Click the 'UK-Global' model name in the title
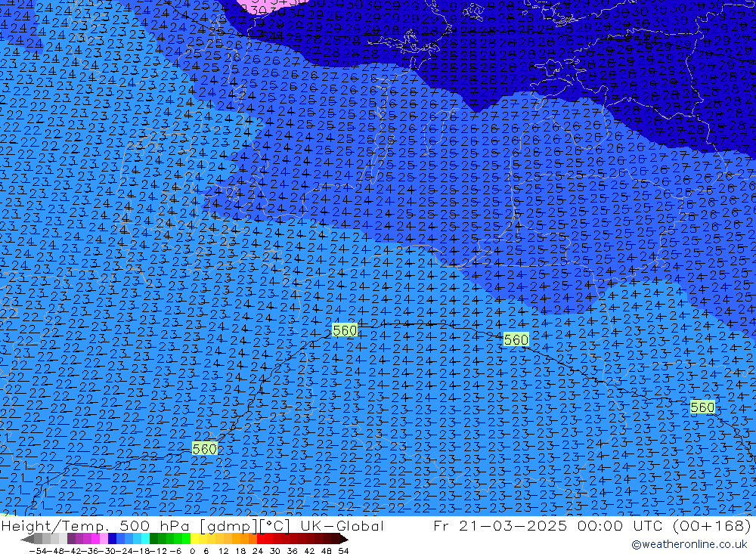The image size is (756, 554). click(342, 526)
